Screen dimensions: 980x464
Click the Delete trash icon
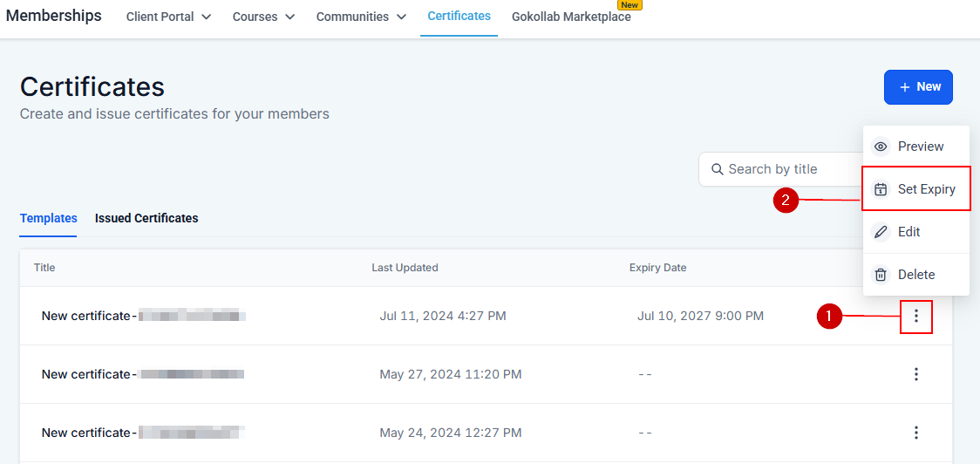pyautogui.click(x=881, y=275)
